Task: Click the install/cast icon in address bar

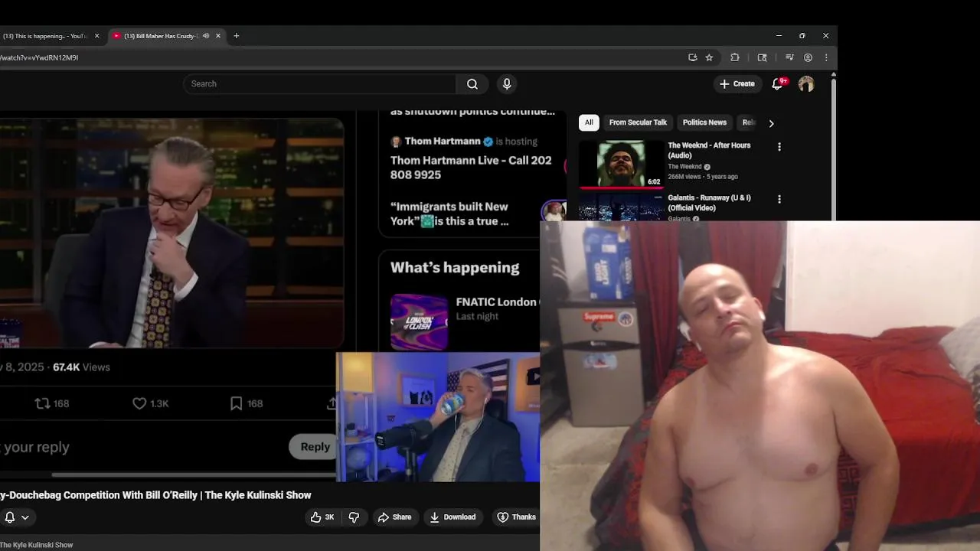Action: point(693,57)
